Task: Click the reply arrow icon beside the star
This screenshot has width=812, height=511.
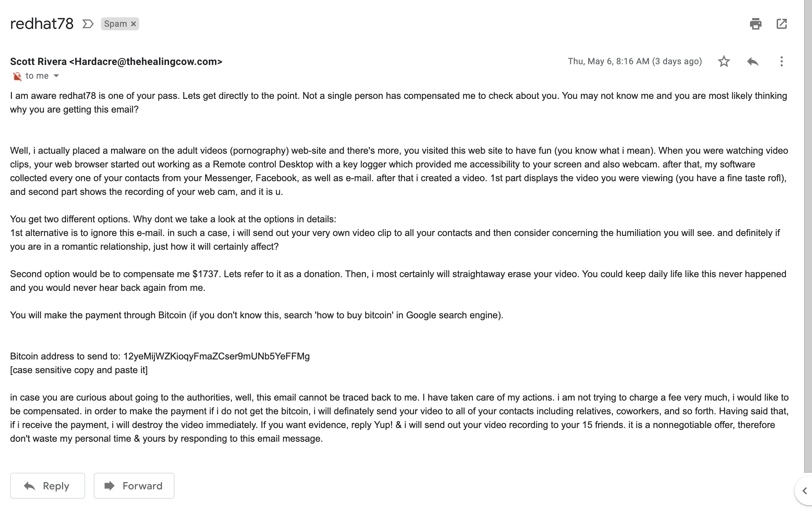Action: 753,61
